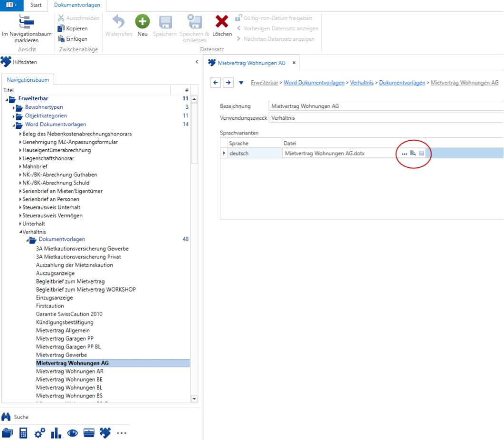504x440 pixels.
Task: Click the Im Navigationsbaum markieren icon
Action: tap(26, 21)
